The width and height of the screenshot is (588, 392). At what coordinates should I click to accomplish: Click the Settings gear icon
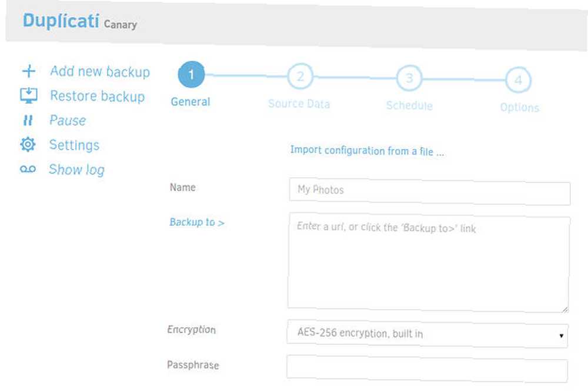[x=28, y=144]
